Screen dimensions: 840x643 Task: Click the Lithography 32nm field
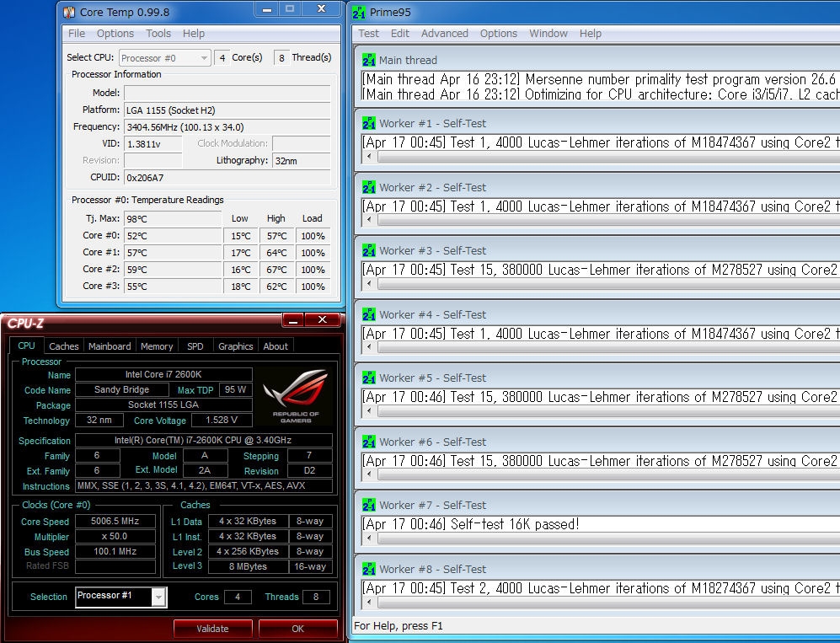(301, 161)
